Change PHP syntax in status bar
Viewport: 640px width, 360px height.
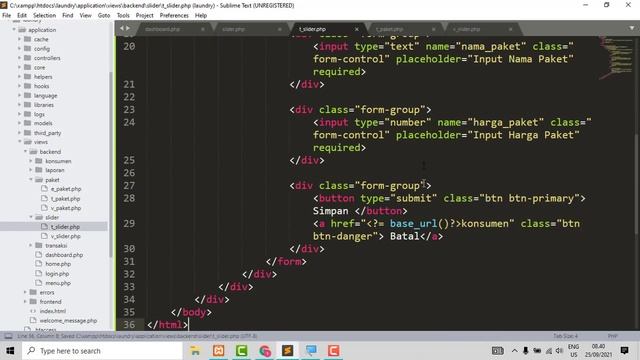click(612, 336)
